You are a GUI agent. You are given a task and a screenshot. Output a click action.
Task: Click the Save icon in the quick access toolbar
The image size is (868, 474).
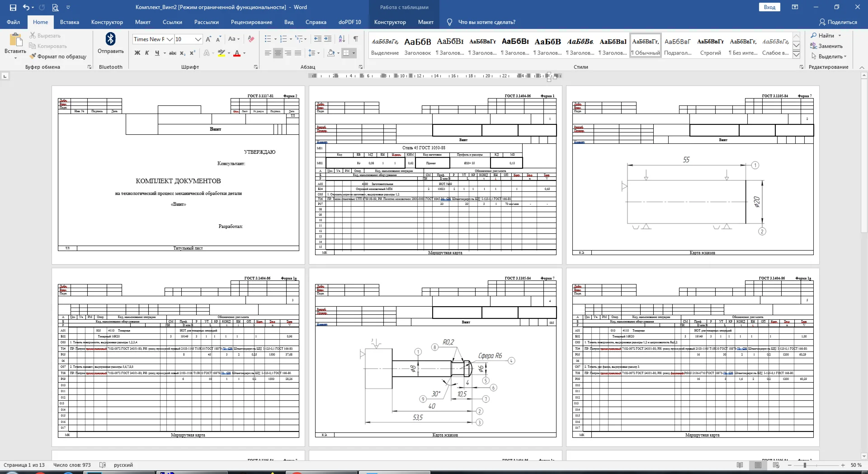pos(13,7)
